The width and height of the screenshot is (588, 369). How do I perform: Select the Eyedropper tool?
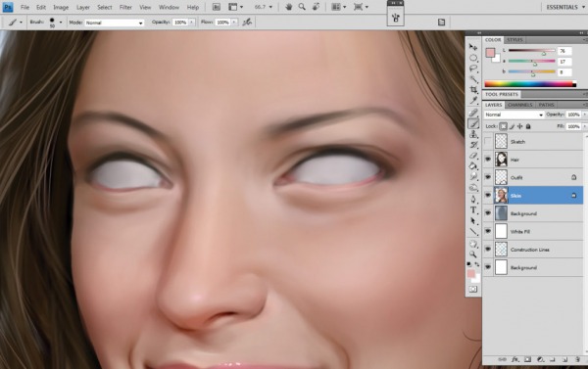[473, 101]
